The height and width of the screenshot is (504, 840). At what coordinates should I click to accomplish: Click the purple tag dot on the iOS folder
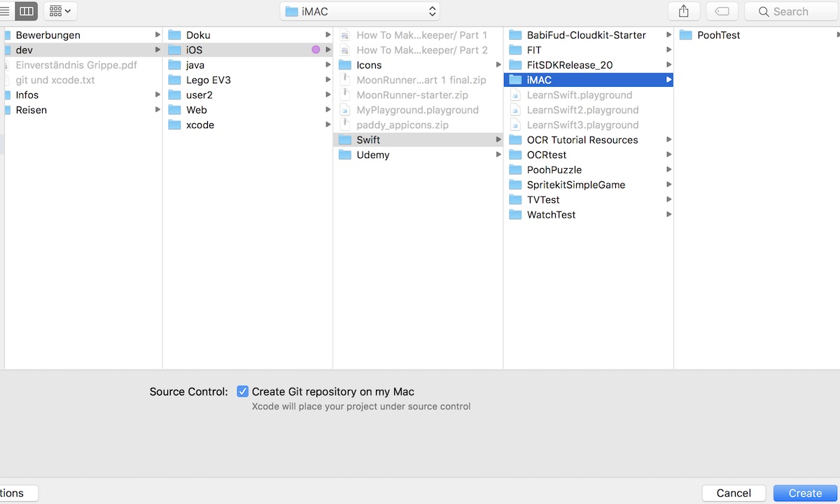(x=316, y=50)
